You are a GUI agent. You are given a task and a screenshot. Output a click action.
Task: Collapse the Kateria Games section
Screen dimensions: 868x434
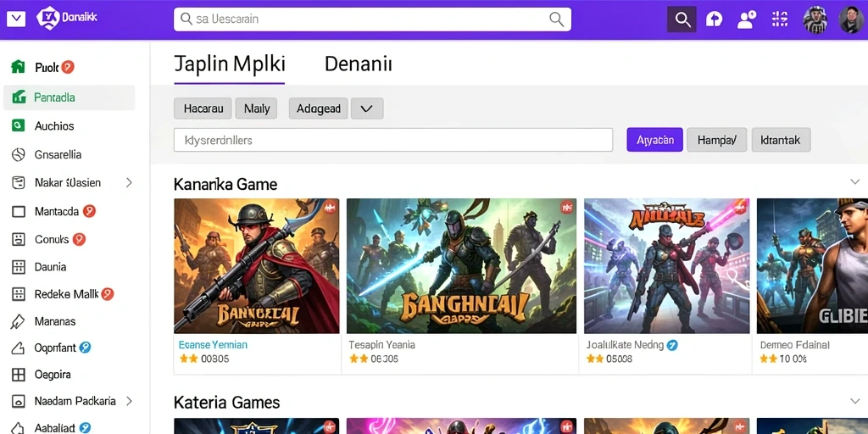(854, 400)
